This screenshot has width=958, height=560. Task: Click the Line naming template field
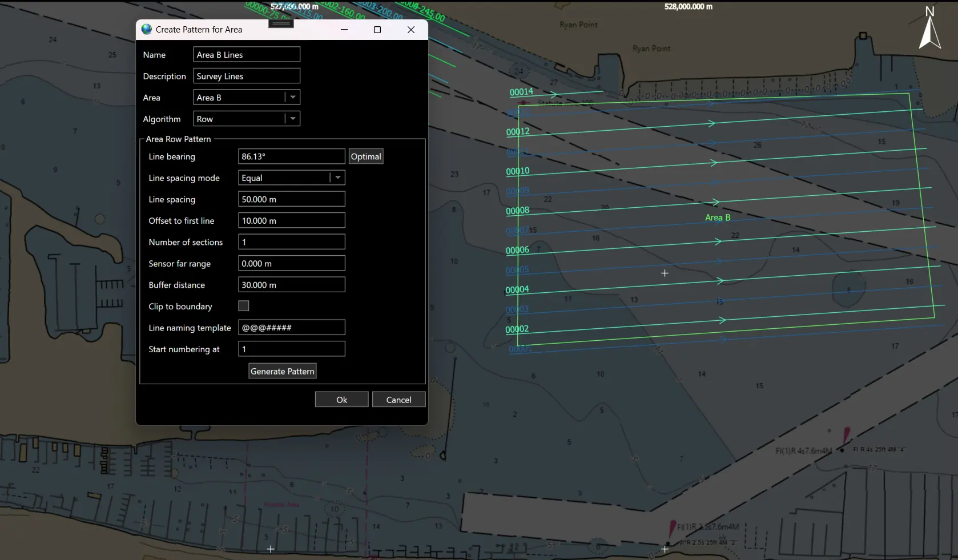click(291, 328)
